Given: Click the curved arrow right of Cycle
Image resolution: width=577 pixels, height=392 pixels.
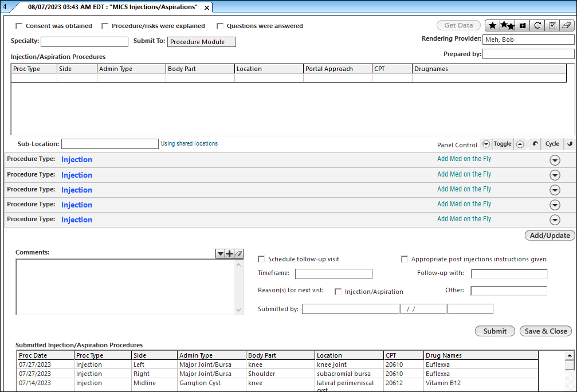Looking at the screenshot, I should coord(570,144).
